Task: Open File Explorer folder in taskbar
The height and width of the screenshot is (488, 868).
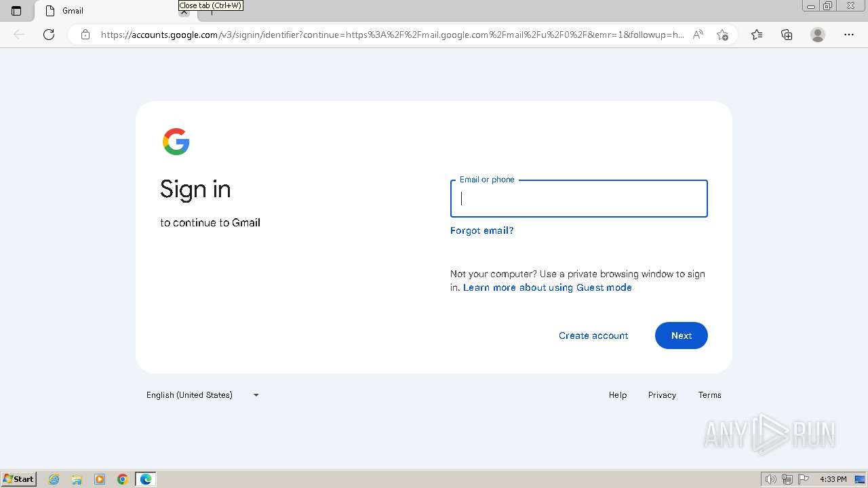Action: tap(77, 479)
